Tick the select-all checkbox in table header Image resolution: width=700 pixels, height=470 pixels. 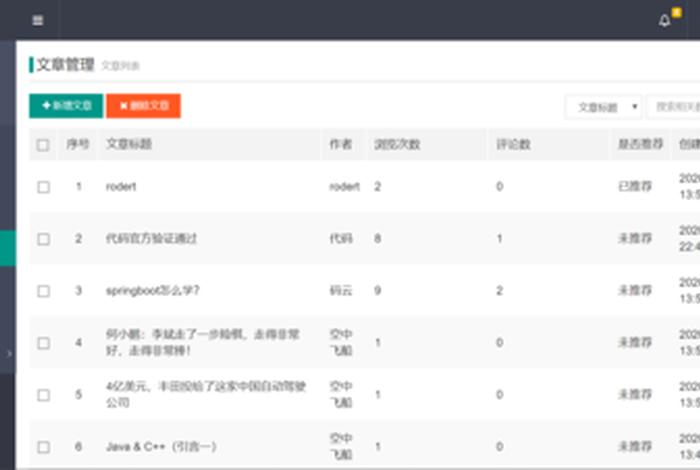43,145
